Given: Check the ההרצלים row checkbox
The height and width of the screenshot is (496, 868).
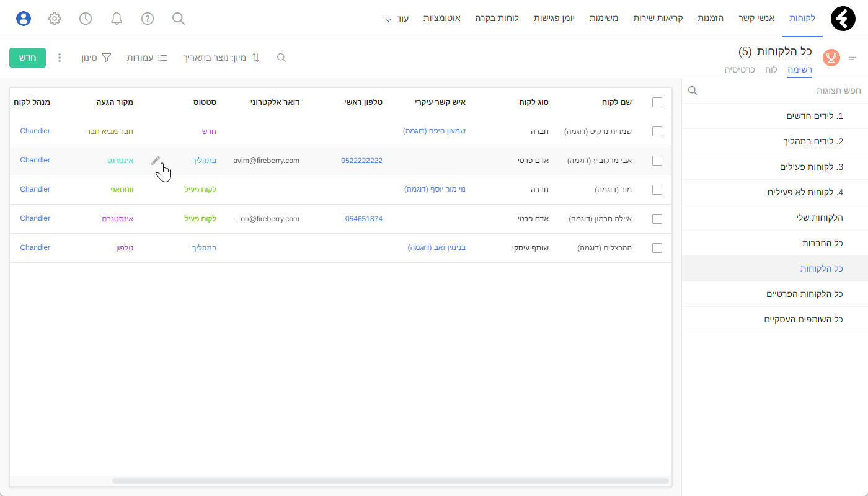Looking at the screenshot, I should pyautogui.click(x=657, y=248).
